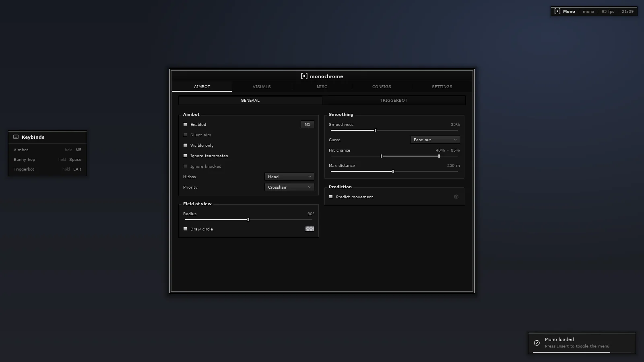Select the AIMBOT tab
The image size is (644, 362).
(x=202, y=86)
